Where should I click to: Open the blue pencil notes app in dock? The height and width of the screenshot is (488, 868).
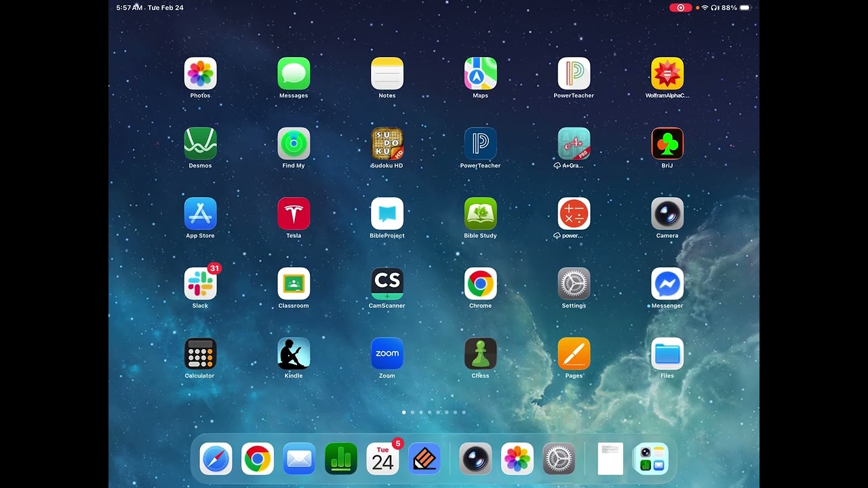tap(425, 459)
